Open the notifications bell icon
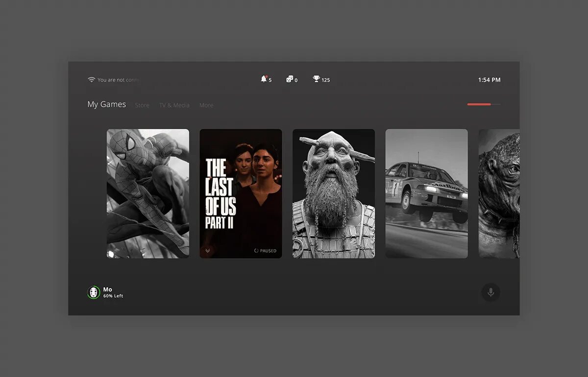588x377 pixels. pyautogui.click(x=264, y=79)
